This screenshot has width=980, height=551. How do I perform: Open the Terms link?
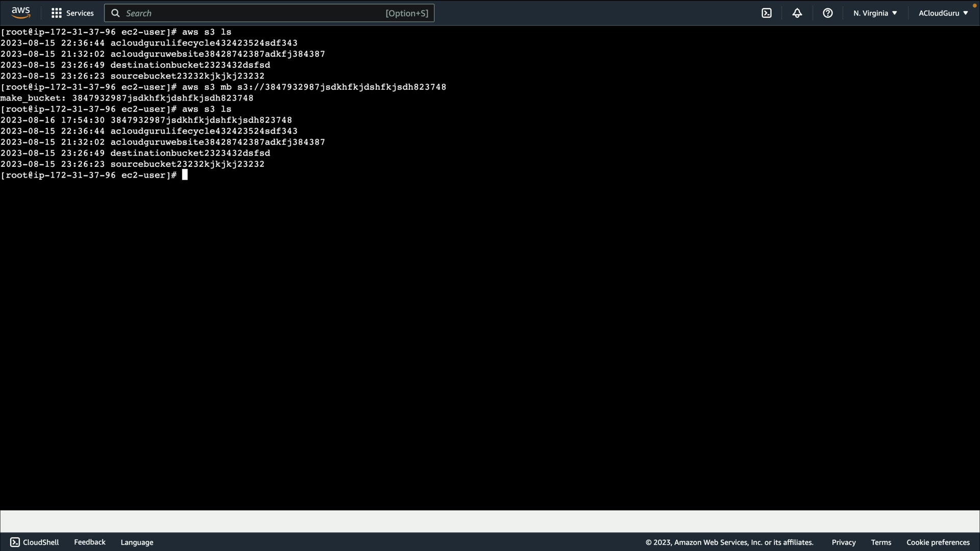[881, 542]
